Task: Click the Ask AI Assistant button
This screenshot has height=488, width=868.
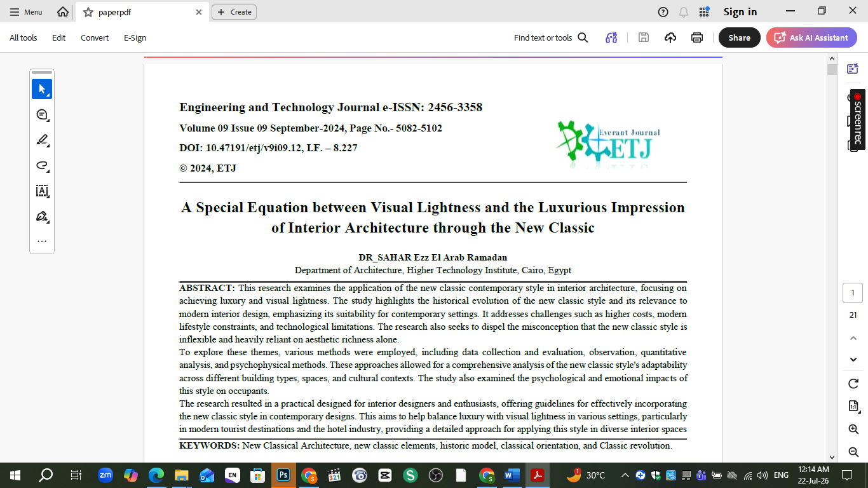Action: click(811, 37)
